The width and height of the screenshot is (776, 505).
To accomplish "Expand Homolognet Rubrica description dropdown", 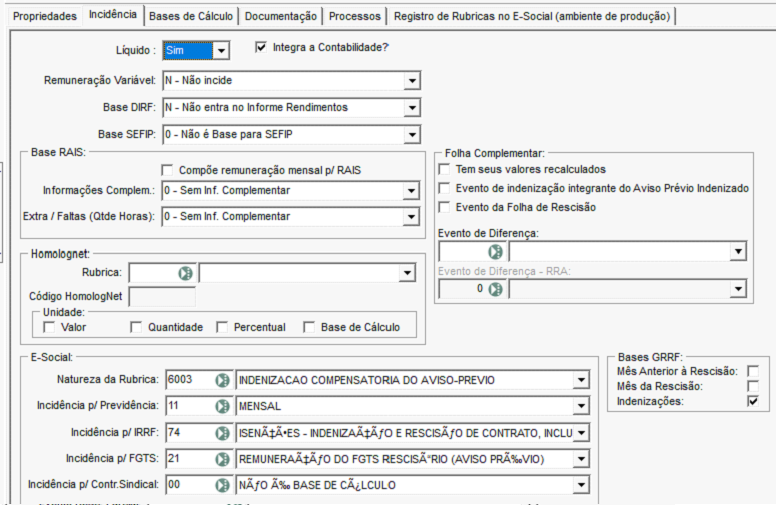I will tap(407, 273).
